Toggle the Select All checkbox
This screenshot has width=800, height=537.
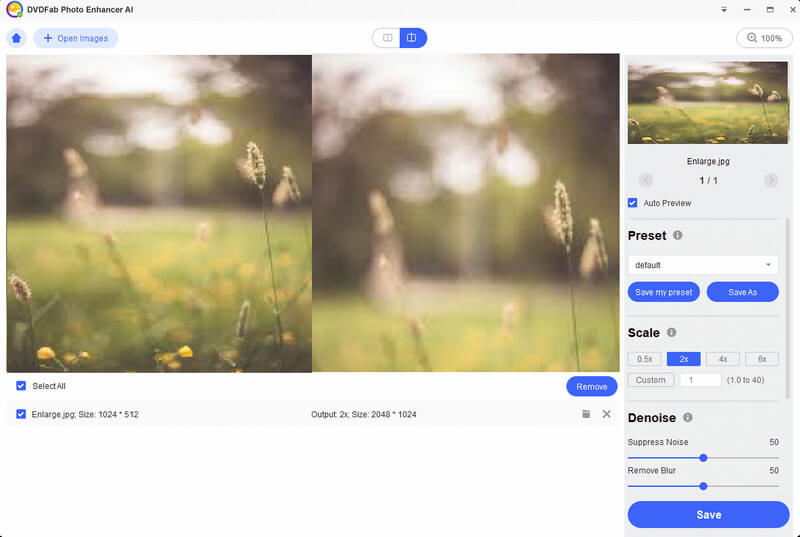[x=21, y=386]
